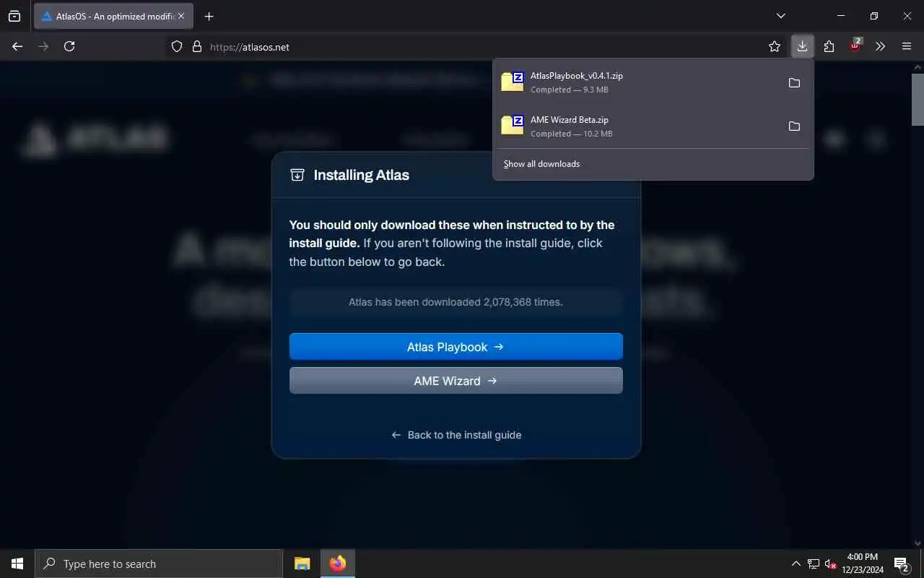924x578 pixels.
Task: Click the download count text
Action: point(456,302)
